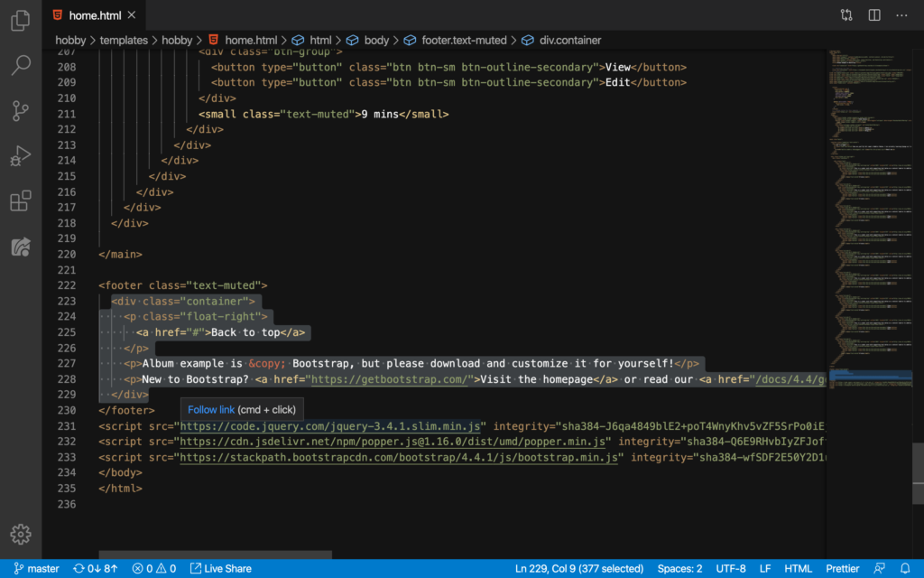Click the footer class="text-muted" opening tag
This screenshot has width=924, height=578.
point(183,285)
